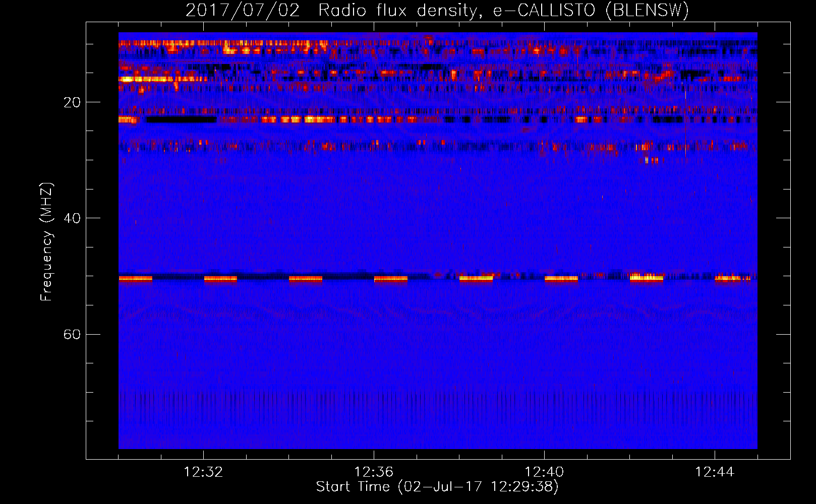Screen dimensions: 816x504
Task: Click the bright 50 MHz burst above 12:36
Action: pyautogui.click(x=391, y=279)
